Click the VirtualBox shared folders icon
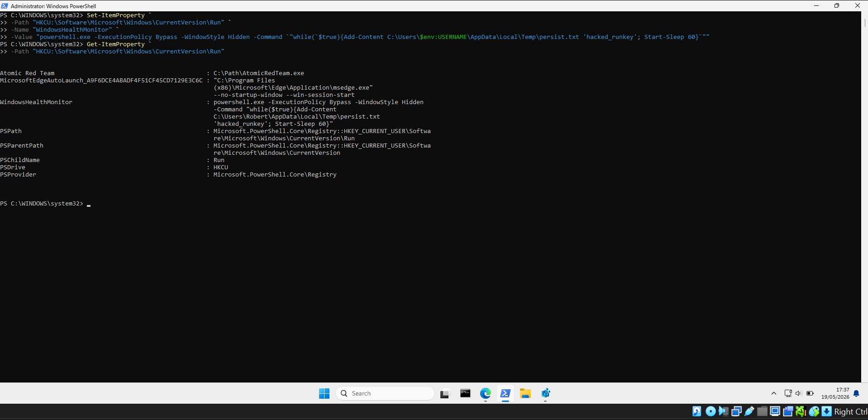Viewport: 868px width, 420px height. (x=762, y=411)
